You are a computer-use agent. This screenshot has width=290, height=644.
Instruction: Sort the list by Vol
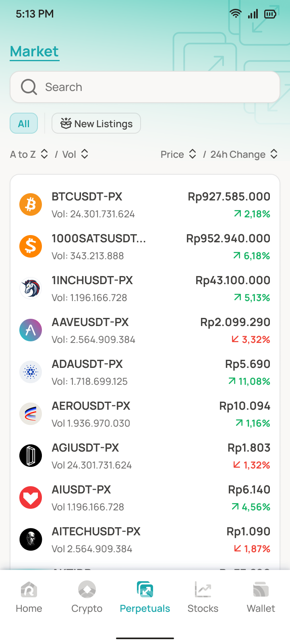point(75,154)
